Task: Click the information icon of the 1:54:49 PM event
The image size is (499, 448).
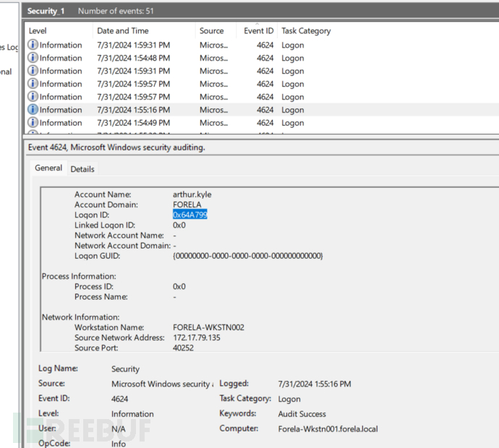Action: pyautogui.click(x=33, y=122)
